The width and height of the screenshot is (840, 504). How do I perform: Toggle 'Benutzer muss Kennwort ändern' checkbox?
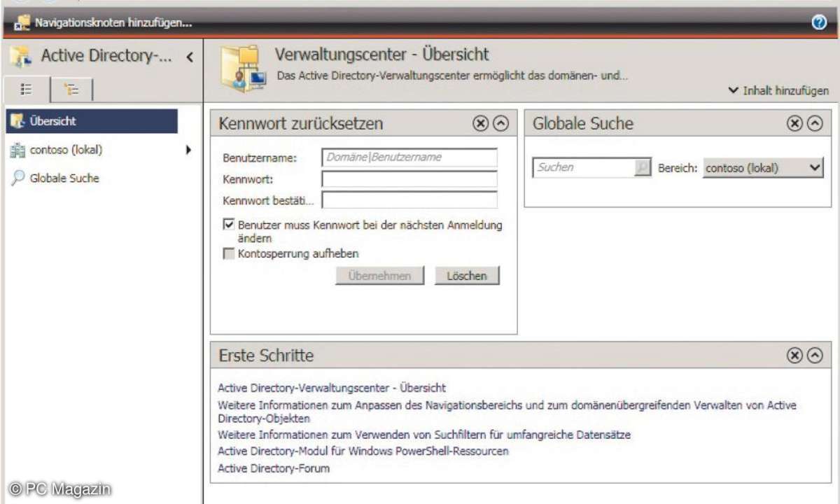pos(229,225)
